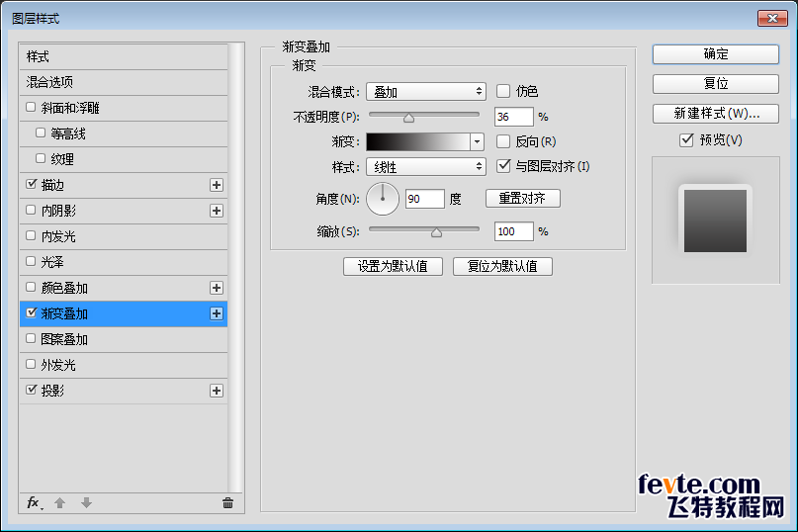Add another 颜色叠加 effect with its plus icon
Screen dimensions: 798x532
pyautogui.click(x=217, y=288)
